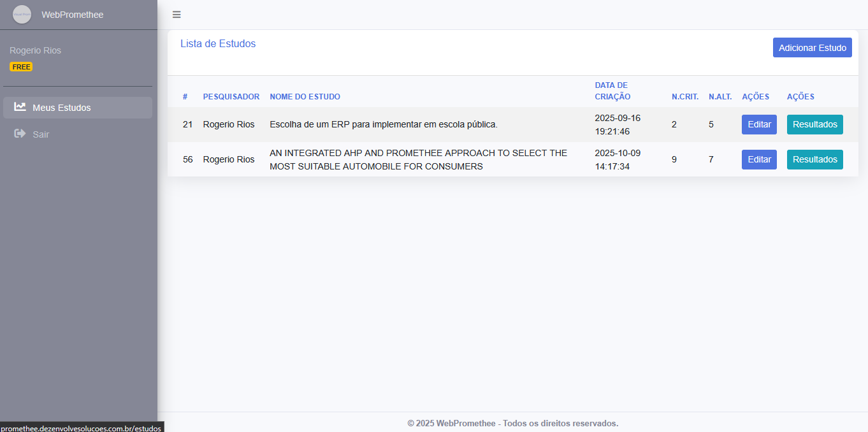Click the Nome do Estudo column header
868x432 pixels.
coord(305,97)
